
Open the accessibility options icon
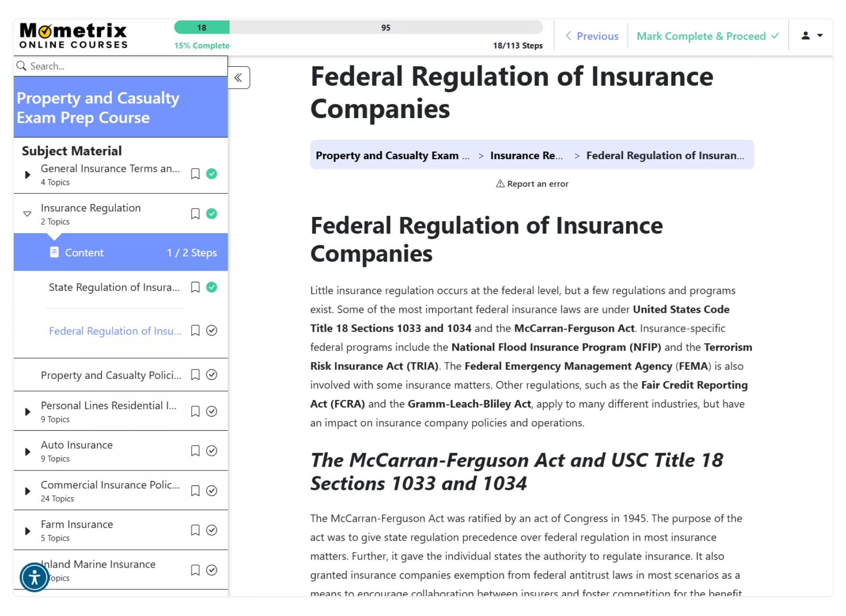click(x=34, y=577)
